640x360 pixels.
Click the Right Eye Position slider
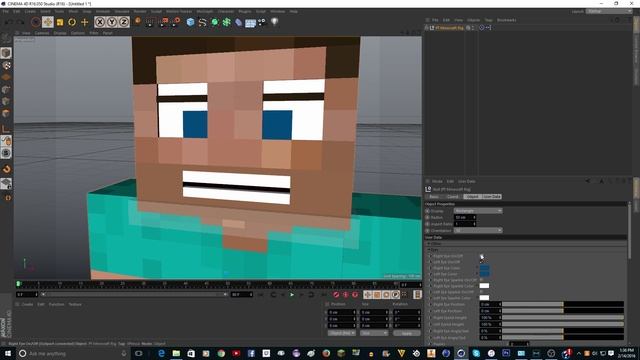coord(563,304)
